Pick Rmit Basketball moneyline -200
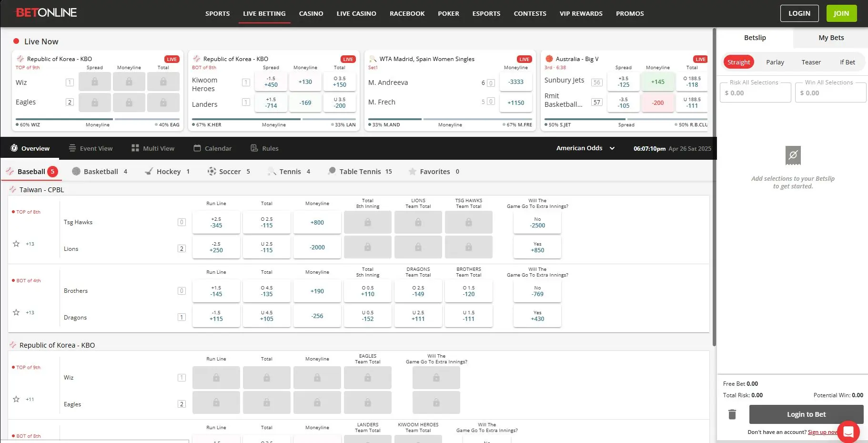Screen dimensions: 868x443 (x=658, y=103)
